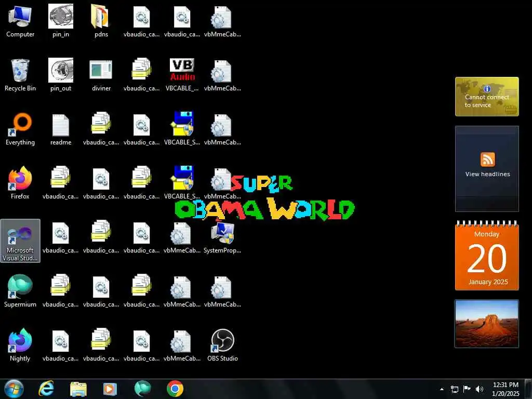The image size is (532, 399).
Task: Select the readme text file
Action: coord(61,129)
